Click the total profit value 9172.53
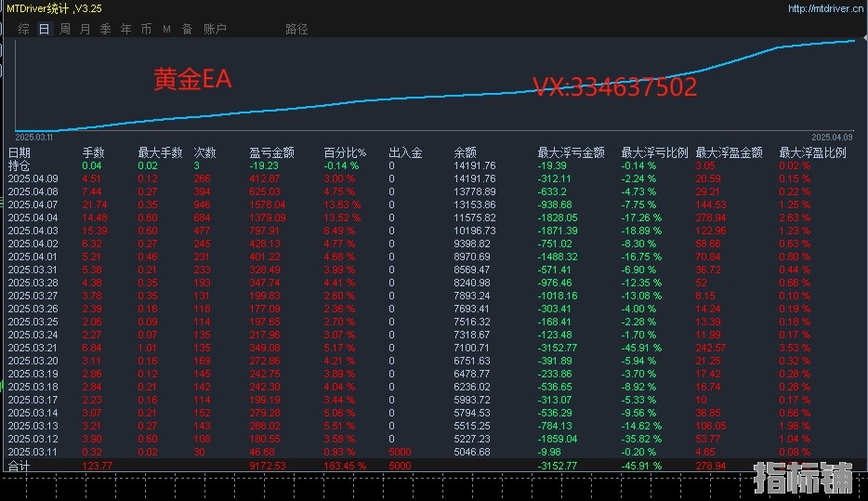This screenshot has height=501, width=868. tap(268, 466)
